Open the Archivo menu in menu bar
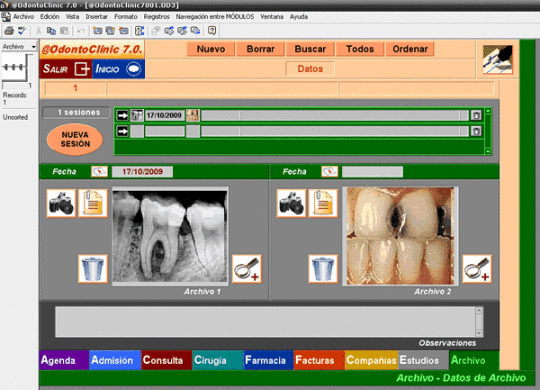 tap(23, 17)
